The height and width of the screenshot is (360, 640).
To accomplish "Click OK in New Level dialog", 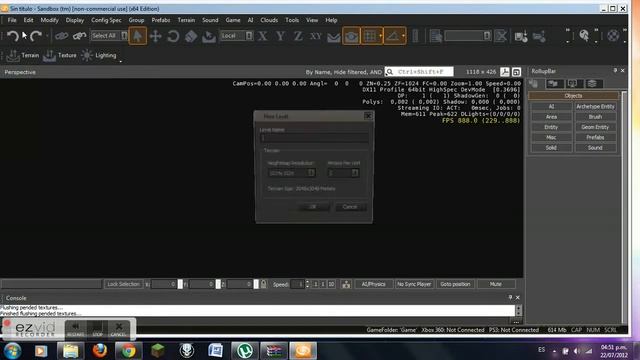I will pyautogui.click(x=313, y=207).
